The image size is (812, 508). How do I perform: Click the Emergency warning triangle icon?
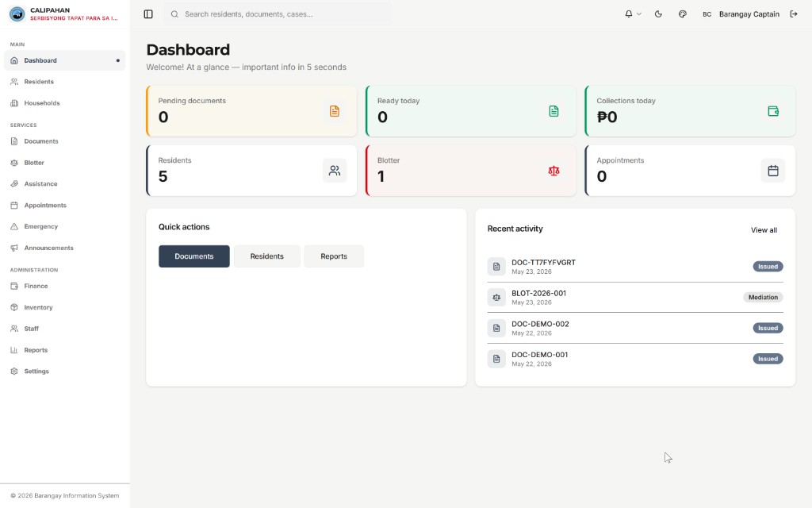(14, 226)
